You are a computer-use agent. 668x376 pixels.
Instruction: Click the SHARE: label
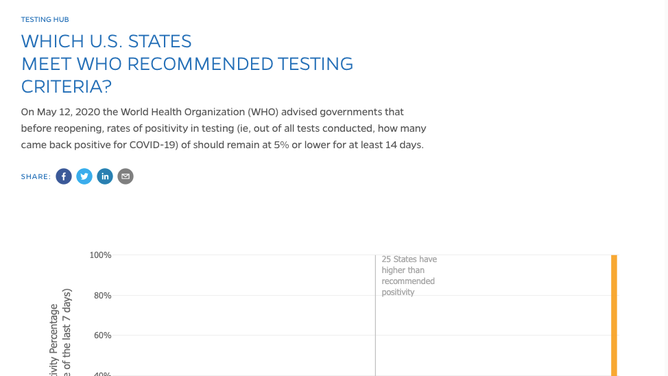tap(36, 177)
